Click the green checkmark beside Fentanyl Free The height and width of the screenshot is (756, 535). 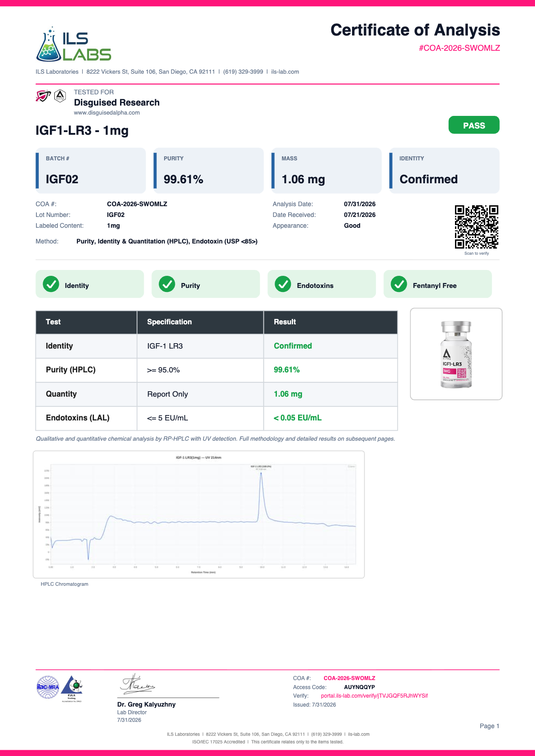pyautogui.click(x=399, y=284)
